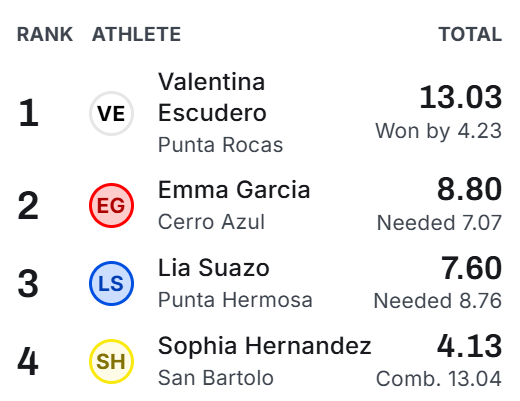Click the 4.13 total score
520x401 pixels.
[x=469, y=346]
